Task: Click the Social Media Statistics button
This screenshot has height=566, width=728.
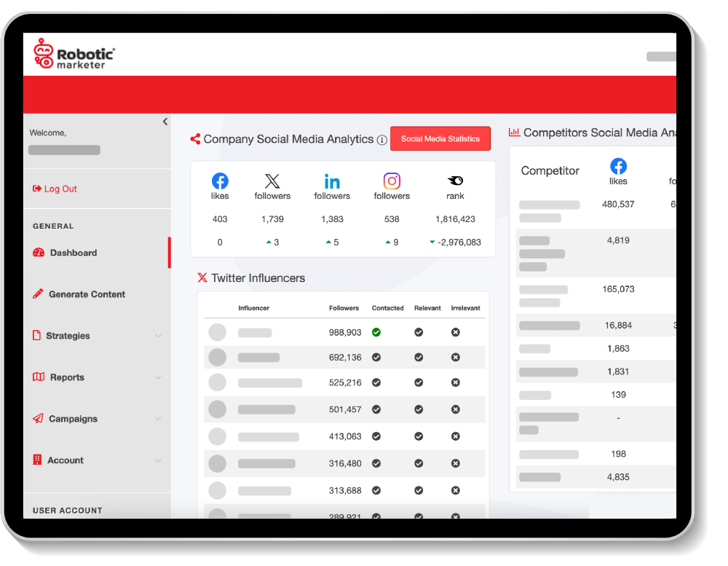Action: tap(440, 138)
